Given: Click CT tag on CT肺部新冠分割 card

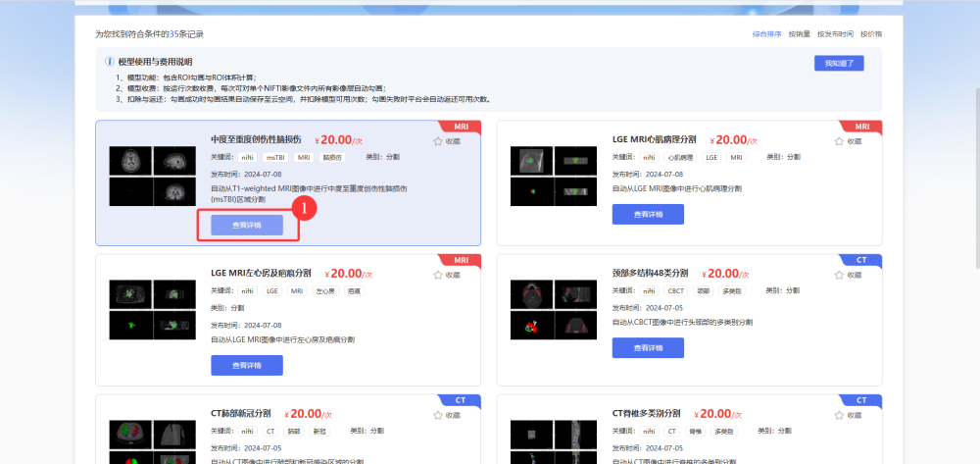Looking at the screenshot, I should [270, 432].
